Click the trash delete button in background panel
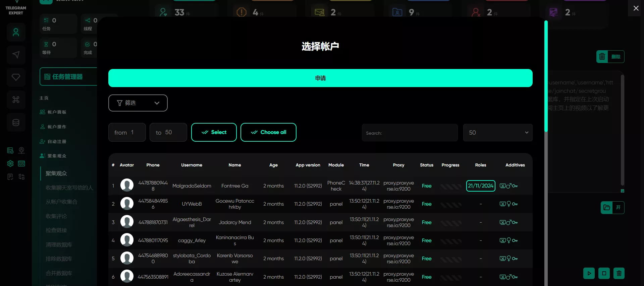The image size is (644, 286). pos(610,57)
